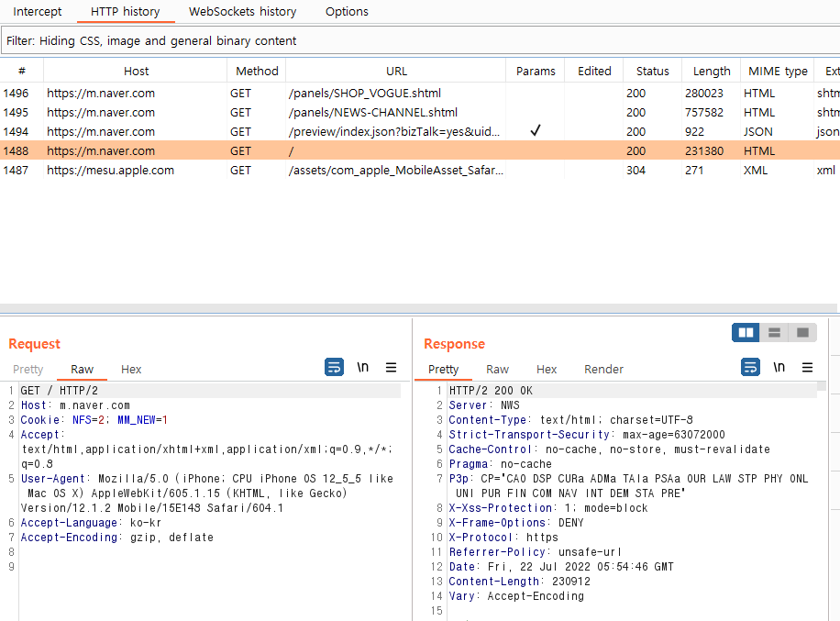Select request row 1495 NEWS-CHANNEL.shtml
Screen dimensions: 840x621
pyautogui.click(x=420, y=113)
